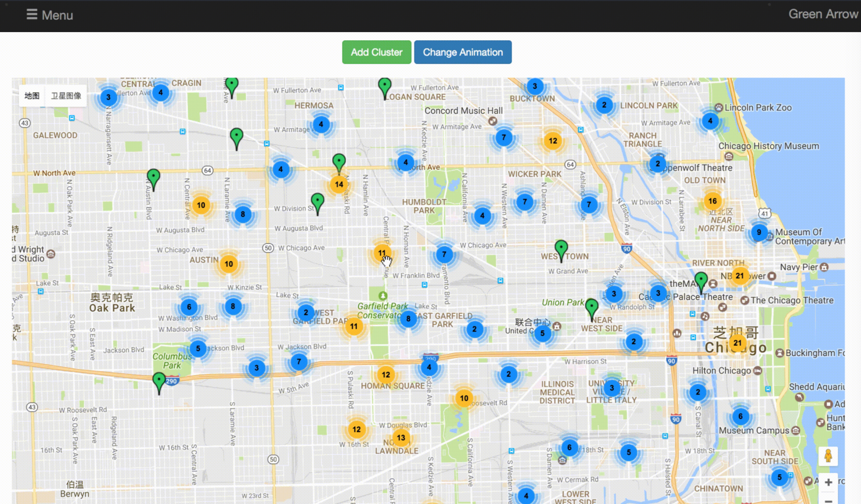Click the Lincoln Park Zoo landmark icon
This screenshot has height=504, width=861.
[719, 107]
